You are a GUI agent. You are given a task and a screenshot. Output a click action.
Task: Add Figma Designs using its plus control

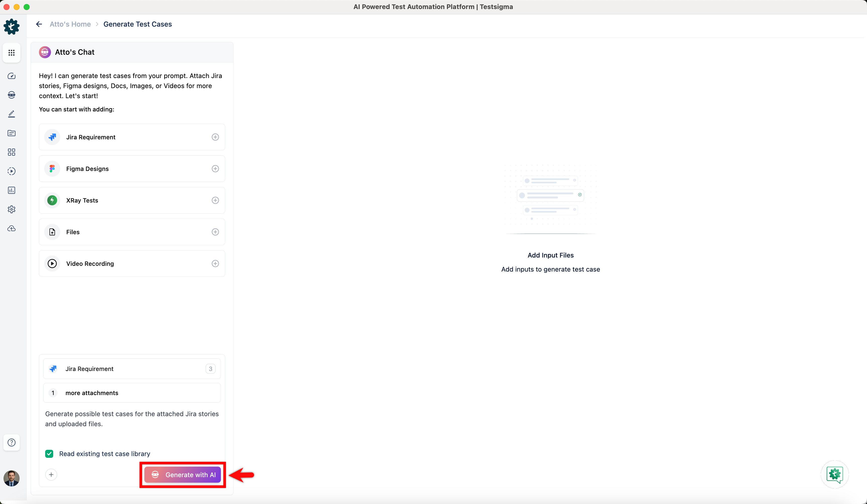(215, 169)
